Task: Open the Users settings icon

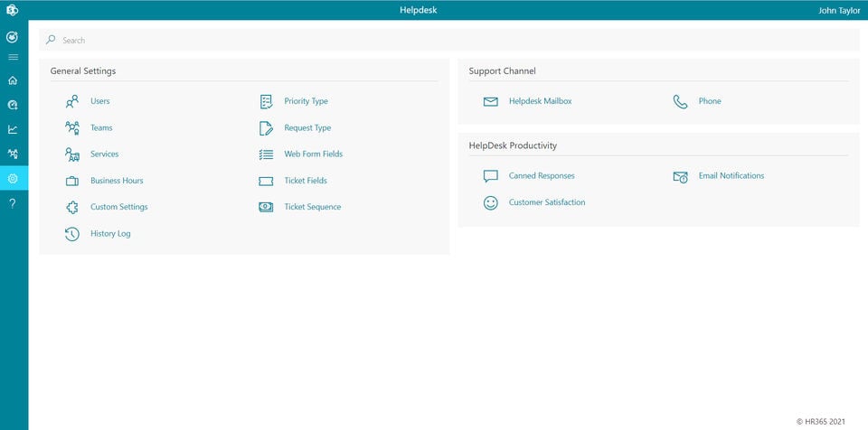Action: pos(72,101)
